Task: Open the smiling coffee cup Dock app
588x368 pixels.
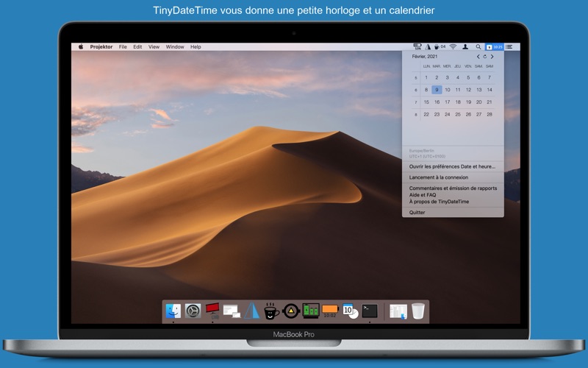Action: [x=271, y=311]
